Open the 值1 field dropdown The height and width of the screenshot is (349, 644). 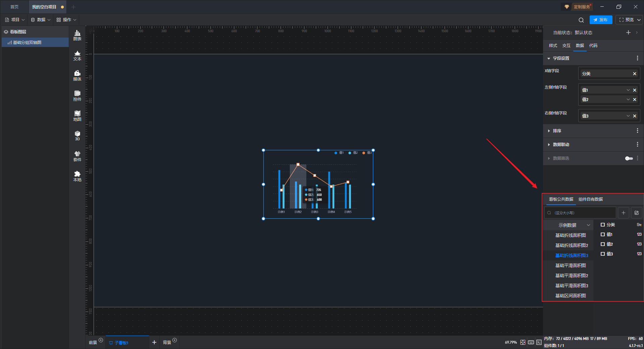628,90
